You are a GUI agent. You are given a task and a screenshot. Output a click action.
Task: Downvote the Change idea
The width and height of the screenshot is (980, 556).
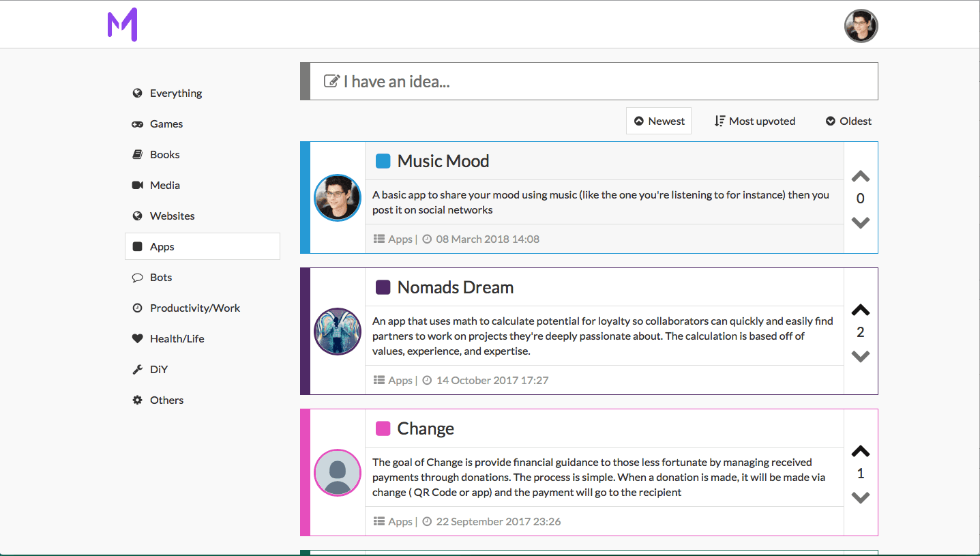pos(861,497)
